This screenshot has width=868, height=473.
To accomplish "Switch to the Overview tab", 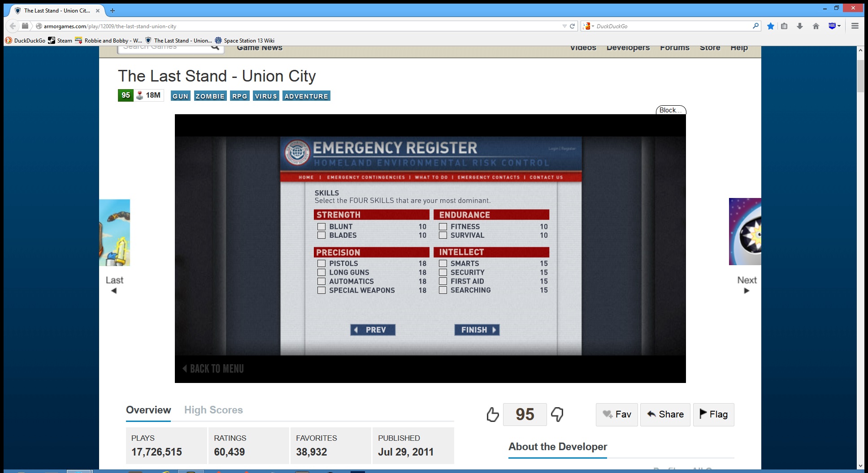I will click(148, 410).
